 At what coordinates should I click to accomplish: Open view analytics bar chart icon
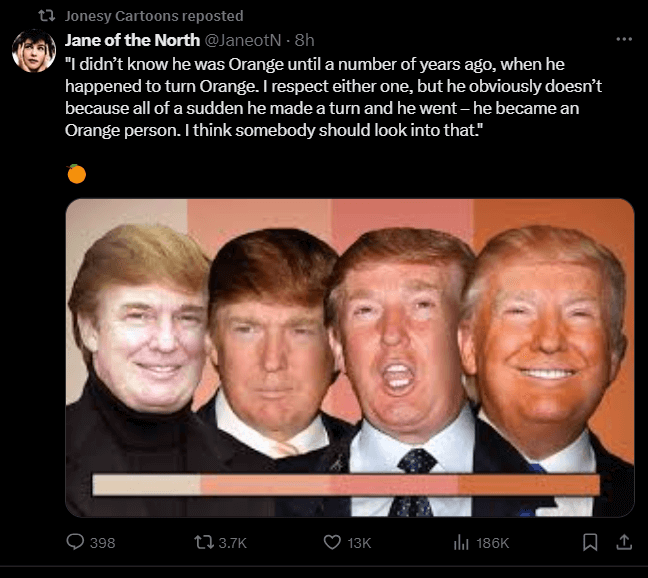(462, 542)
